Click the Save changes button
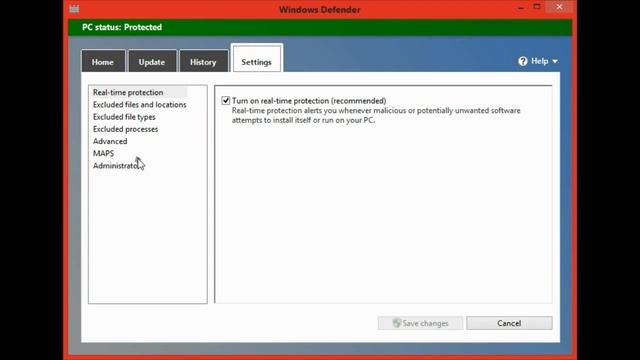The image size is (640, 360). tap(420, 323)
